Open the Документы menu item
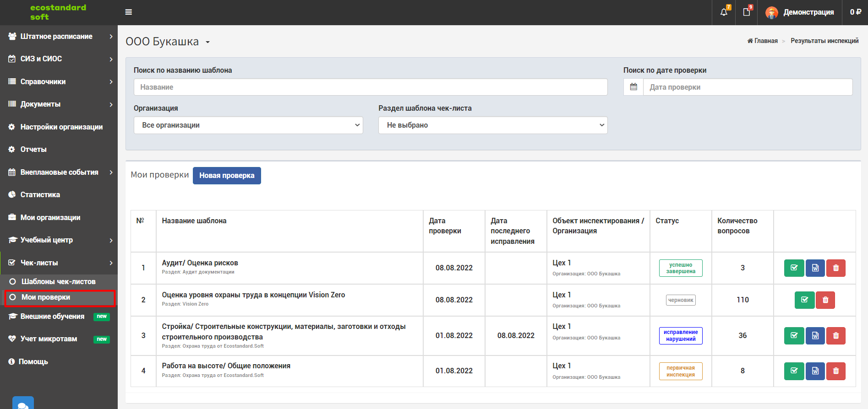 59,104
